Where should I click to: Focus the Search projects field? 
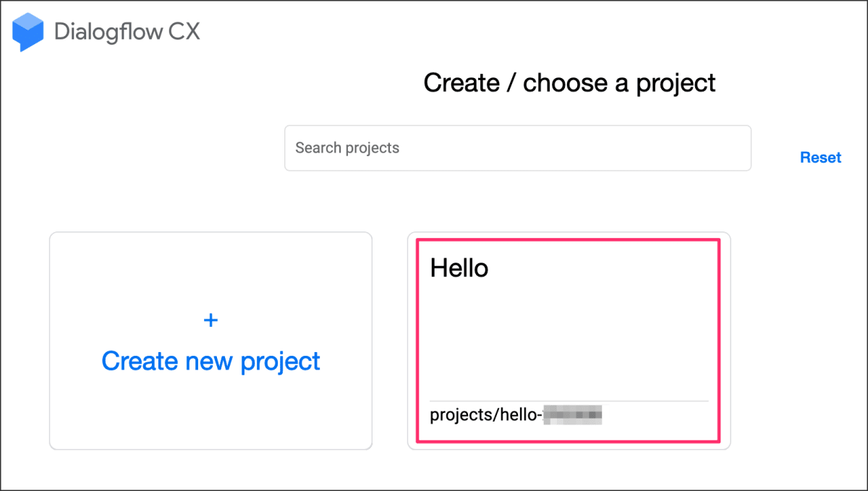click(x=517, y=148)
